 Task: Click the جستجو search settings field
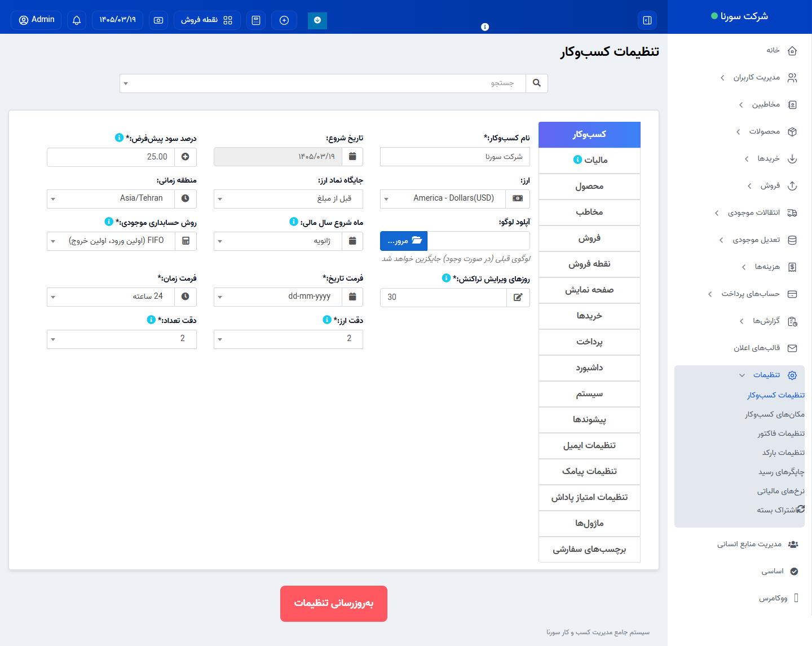[323, 83]
